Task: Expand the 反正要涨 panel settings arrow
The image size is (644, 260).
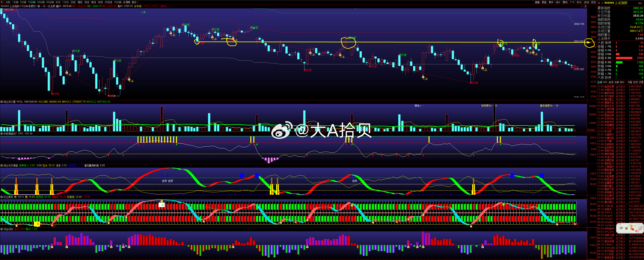Action: coord(2,197)
